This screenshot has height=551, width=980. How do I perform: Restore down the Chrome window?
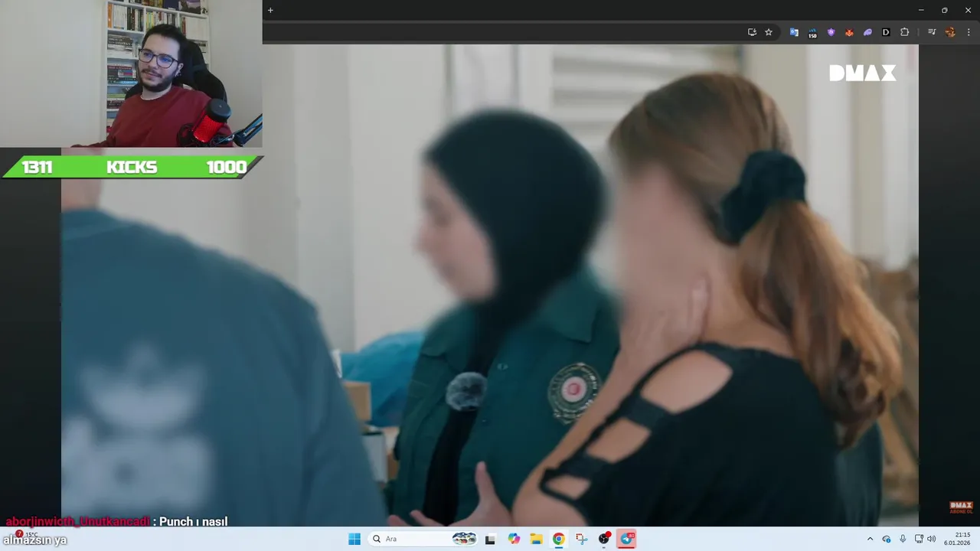tap(945, 10)
